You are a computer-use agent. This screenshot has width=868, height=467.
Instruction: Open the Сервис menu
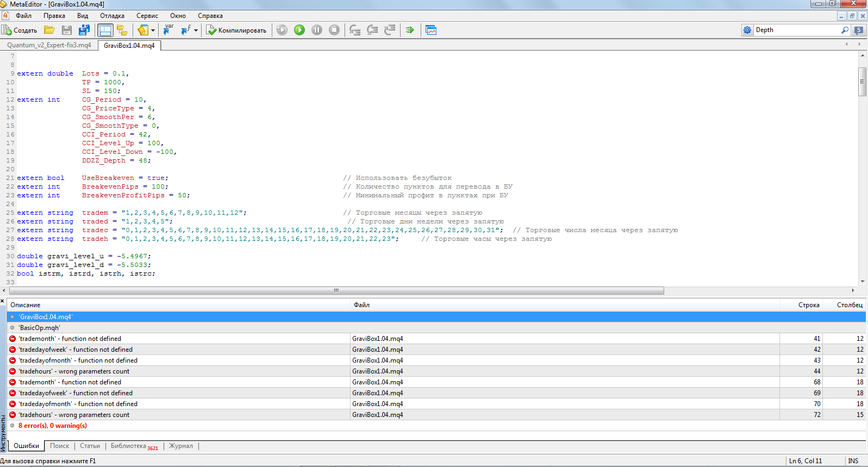click(147, 16)
